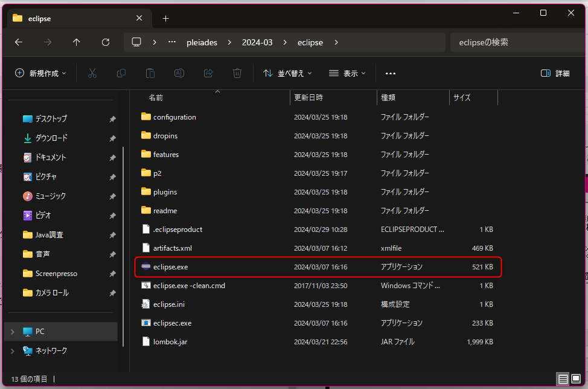Open the 新規作成 dropdown
588x389 pixels.
[40, 73]
